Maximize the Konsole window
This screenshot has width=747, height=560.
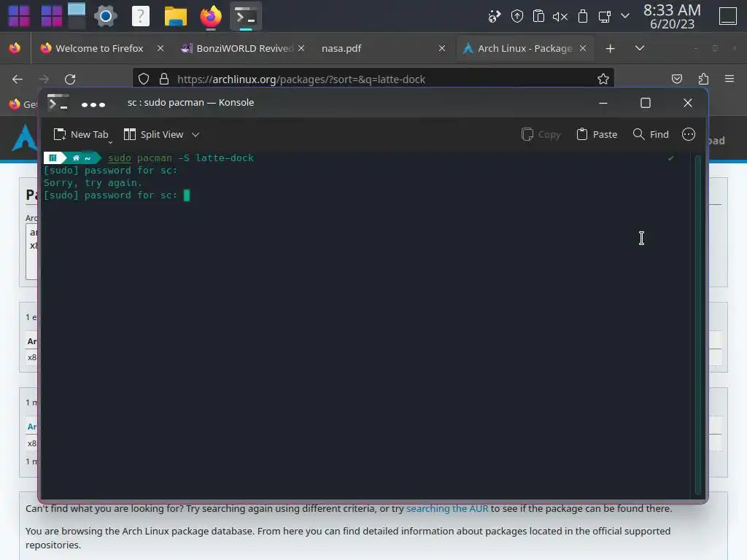pyautogui.click(x=646, y=103)
